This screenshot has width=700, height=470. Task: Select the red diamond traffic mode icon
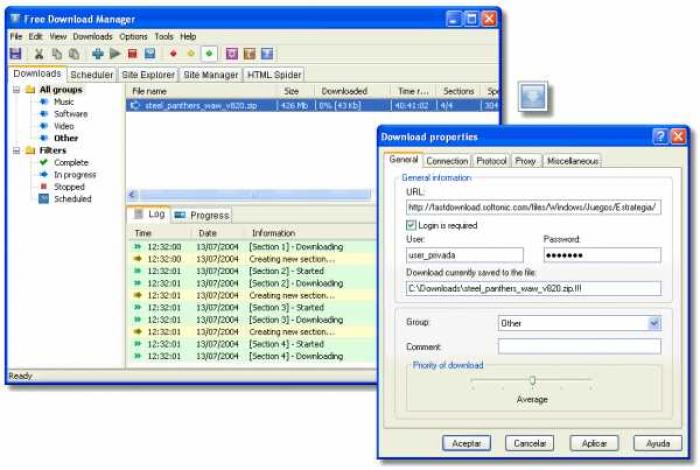tap(174, 54)
